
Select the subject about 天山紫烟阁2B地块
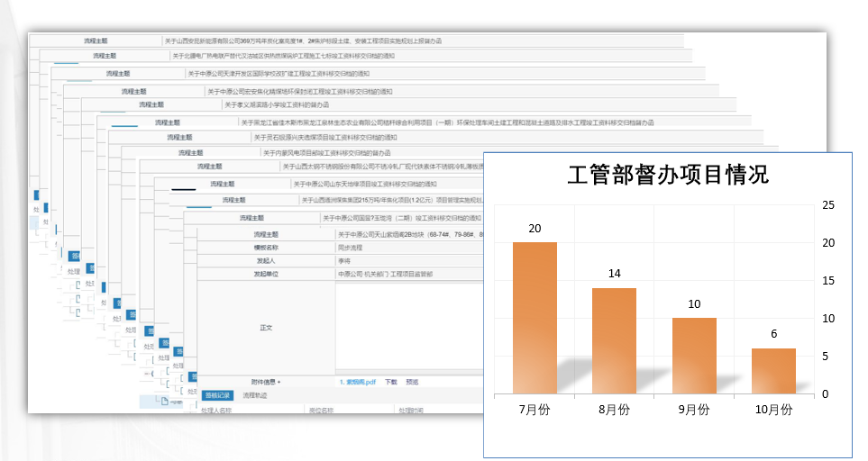coord(410,234)
